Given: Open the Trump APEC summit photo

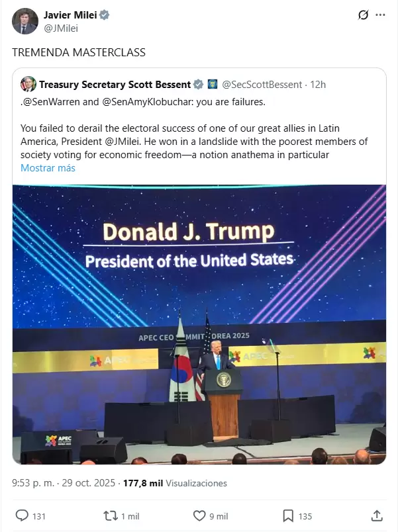Looking at the screenshot, I should [199, 324].
